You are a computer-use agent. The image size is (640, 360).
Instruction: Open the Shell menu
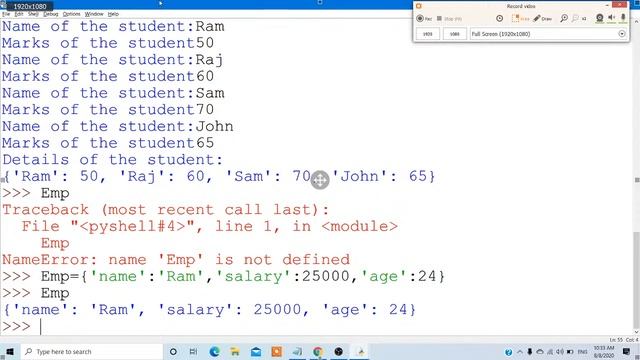[x=33, y=14]
